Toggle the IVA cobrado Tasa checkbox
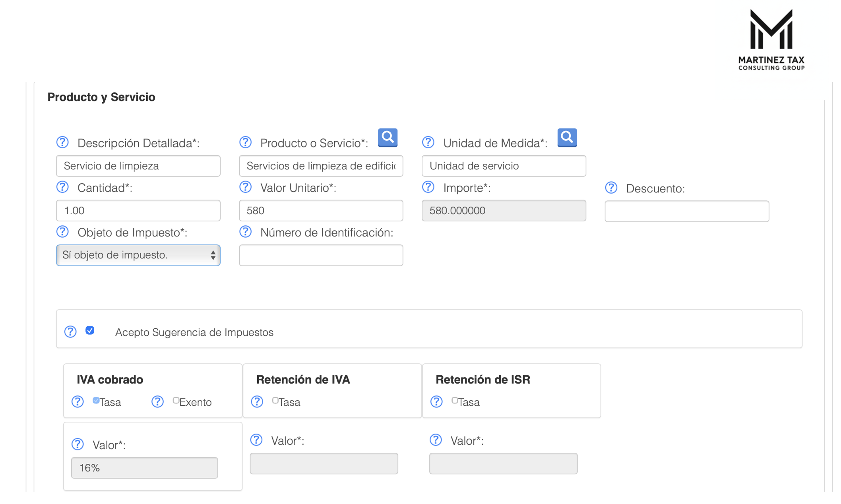The image size is (841, 504). point(96,400)
